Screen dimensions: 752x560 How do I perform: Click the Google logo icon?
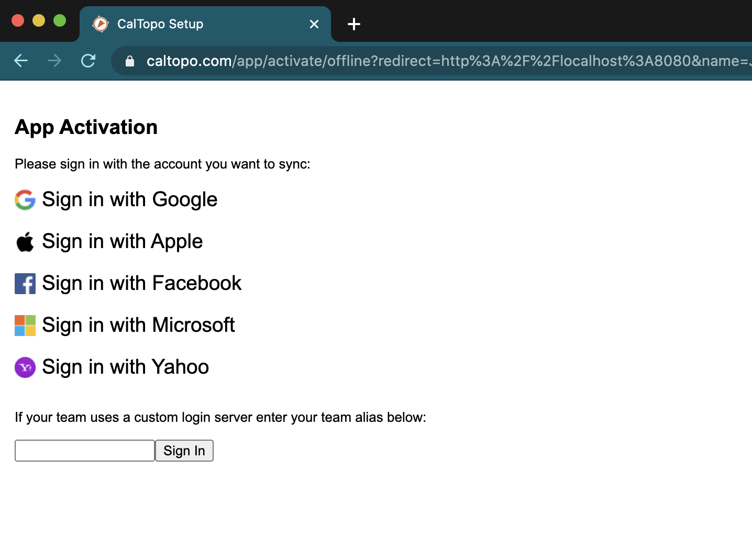(25, 200)
